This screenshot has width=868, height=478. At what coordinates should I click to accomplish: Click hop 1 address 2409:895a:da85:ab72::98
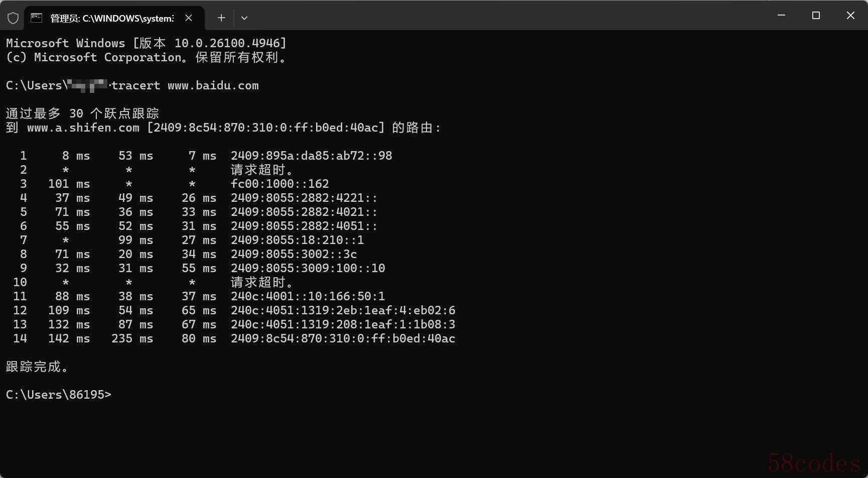[311, 156]
